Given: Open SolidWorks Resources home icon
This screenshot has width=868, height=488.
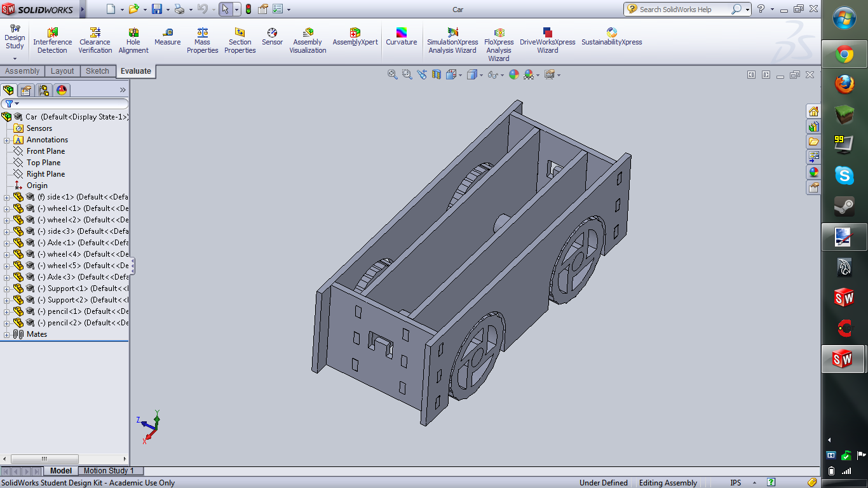Looking at the screenshot, I should pyautogui.click(x=813, y=111).
